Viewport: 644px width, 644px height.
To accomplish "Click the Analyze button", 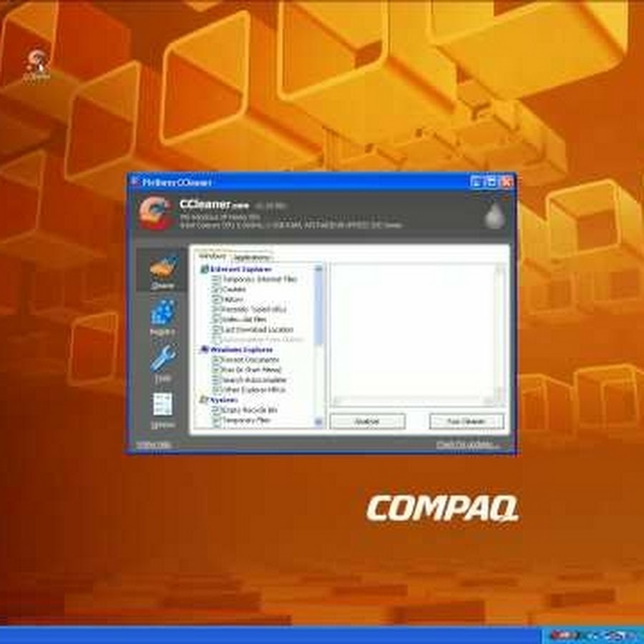I will coord(367,421).
